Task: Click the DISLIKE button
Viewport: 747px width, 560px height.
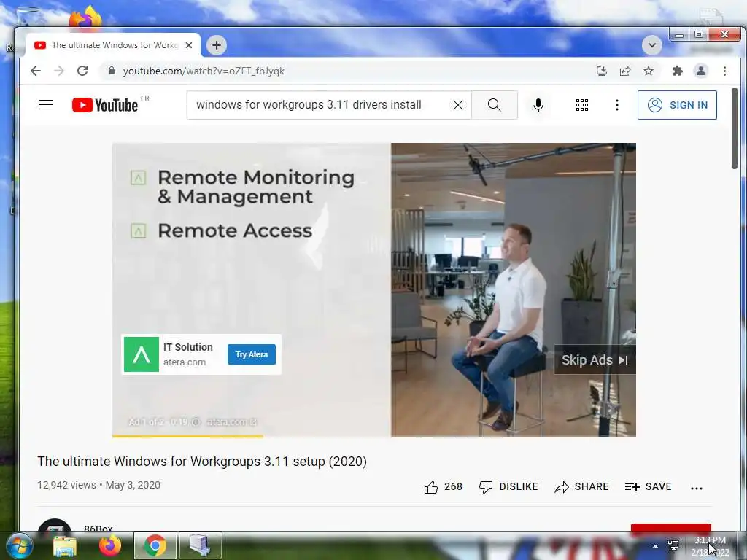Action: click(508, 486)
